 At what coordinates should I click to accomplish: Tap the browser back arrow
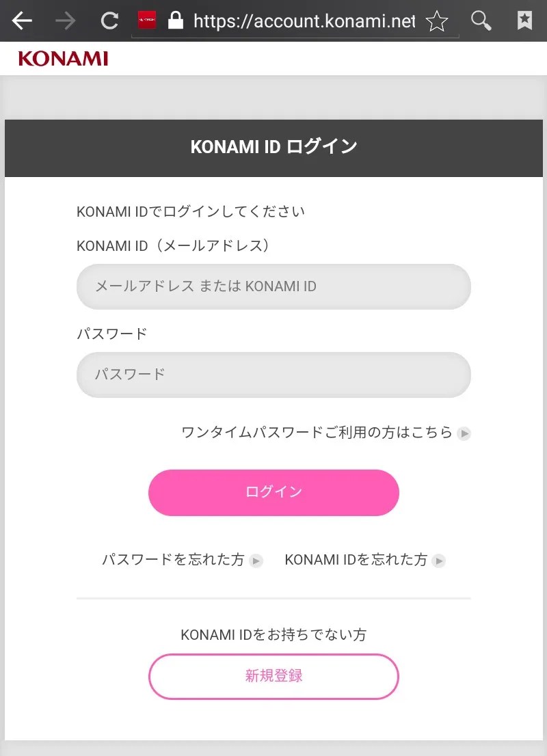coord(23,21)
